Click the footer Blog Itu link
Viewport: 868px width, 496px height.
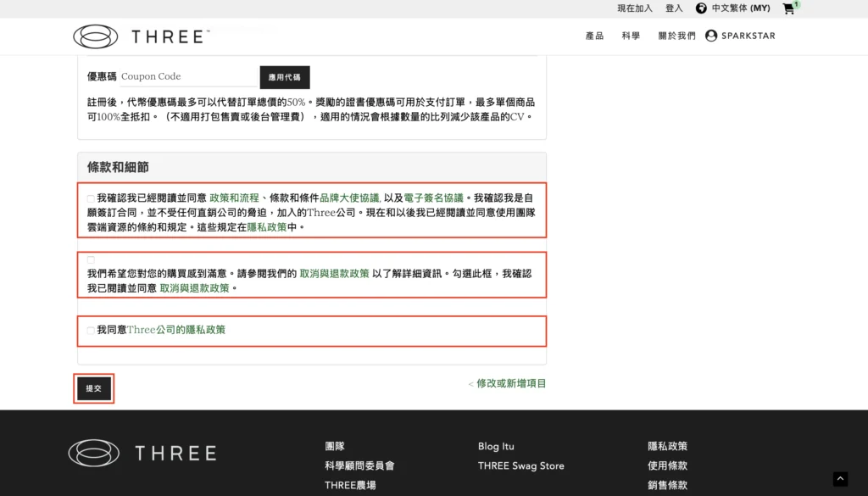pyautogui.click(x=496, y=446)
